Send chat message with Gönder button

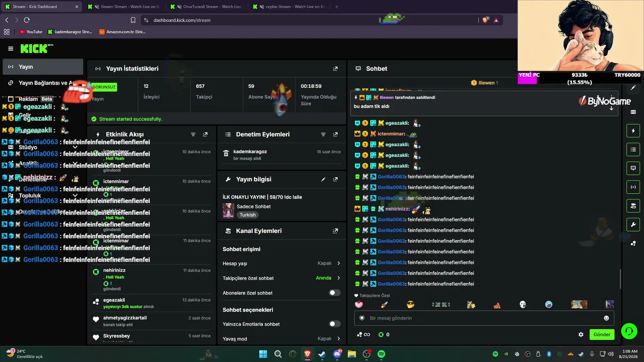coord(602,334)
